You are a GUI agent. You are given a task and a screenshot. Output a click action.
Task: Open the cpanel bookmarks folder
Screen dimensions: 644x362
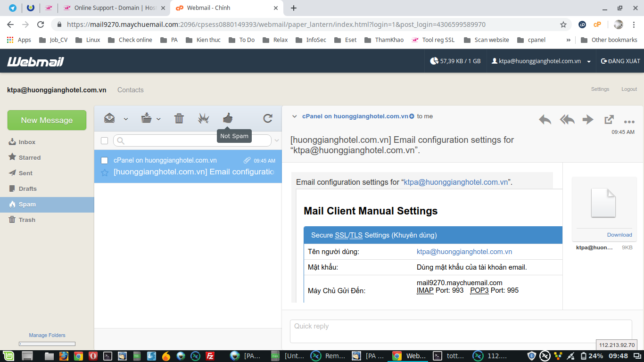coord(531,40)
